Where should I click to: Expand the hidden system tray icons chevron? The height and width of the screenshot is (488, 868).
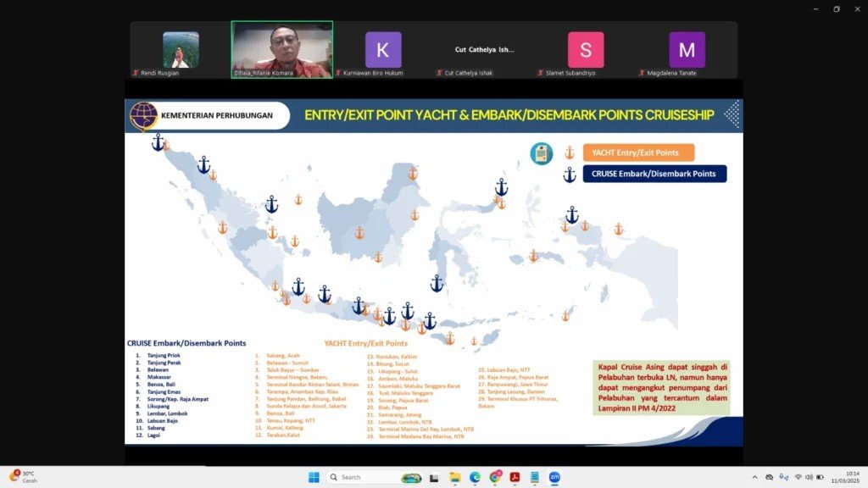(x=755, y=477)
